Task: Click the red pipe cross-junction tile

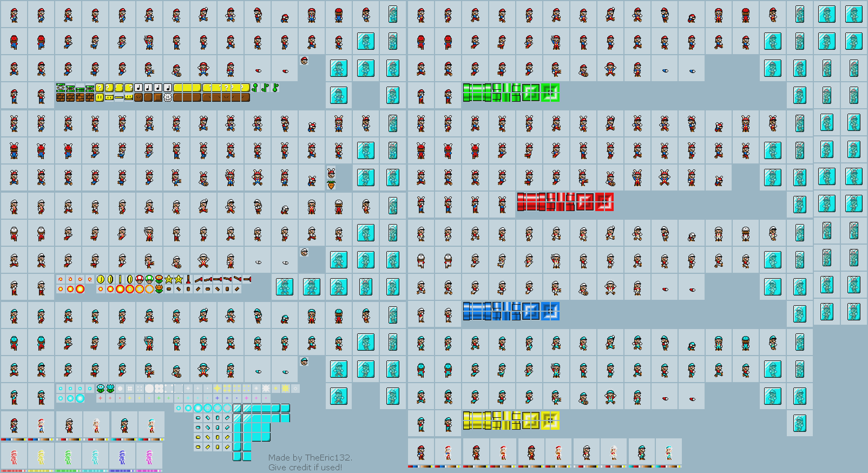Action: pyautogui.click(x=604, y=202)
